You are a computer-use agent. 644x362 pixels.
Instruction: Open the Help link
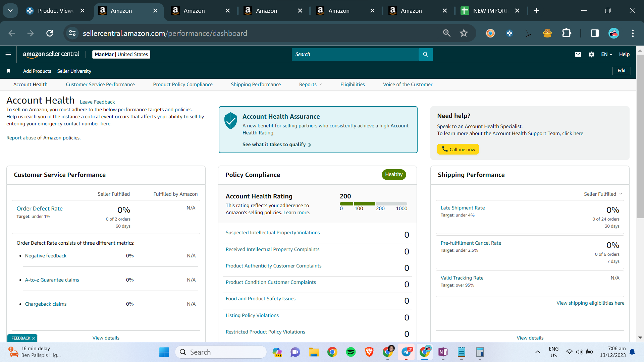coord(624,54)
